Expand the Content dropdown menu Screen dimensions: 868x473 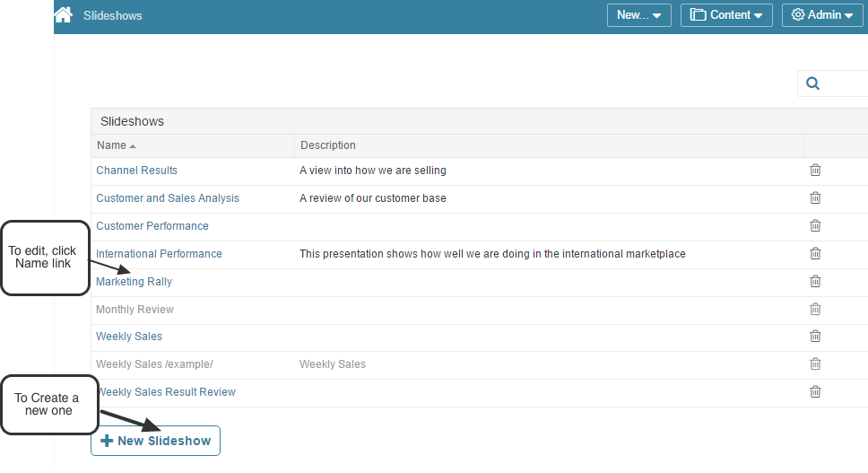coord(726,15)
